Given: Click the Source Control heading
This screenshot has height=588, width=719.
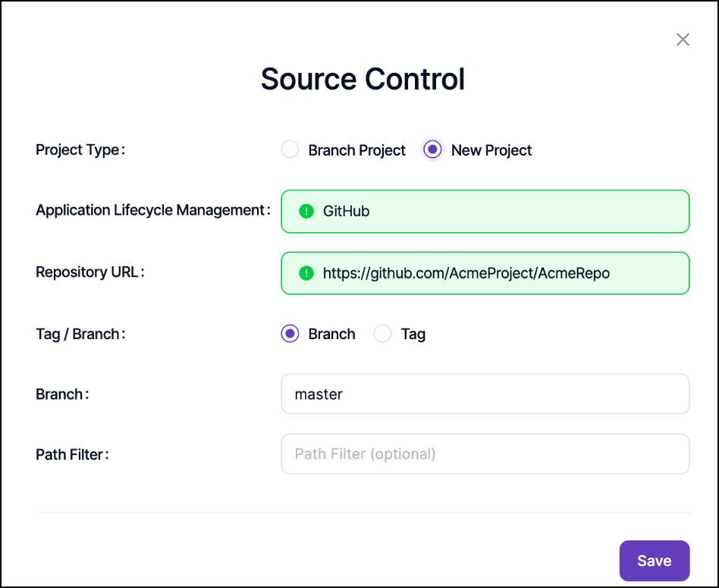Looking at the screenshot, I should (x=363, y=79).
